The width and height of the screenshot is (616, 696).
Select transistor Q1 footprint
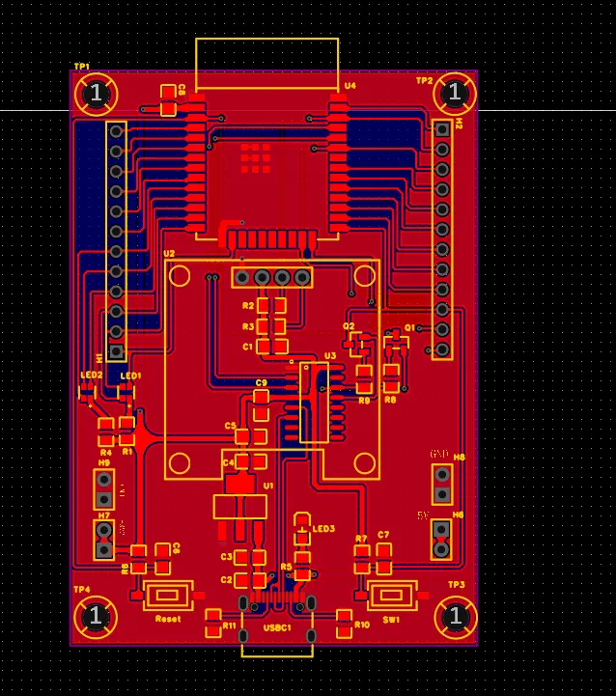point(396,345)
